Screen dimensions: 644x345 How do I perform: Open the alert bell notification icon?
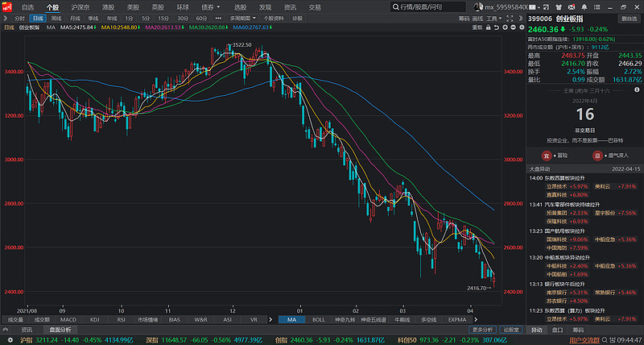(584, 7)
